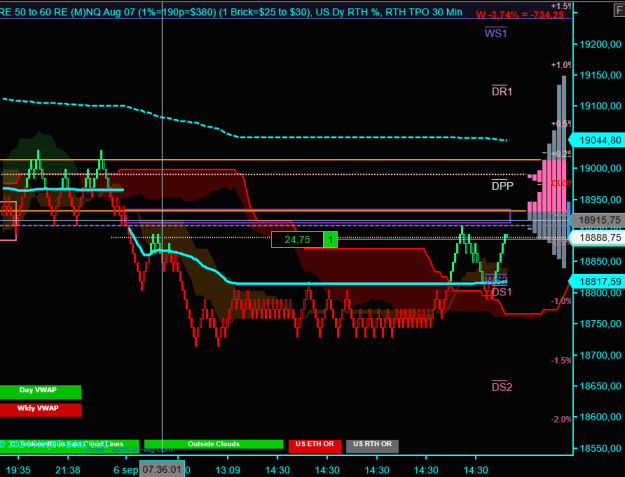The width and height of the screenshot is (625, 477).
Task: Select the 24,75 order price label
Action: (297, 239)
